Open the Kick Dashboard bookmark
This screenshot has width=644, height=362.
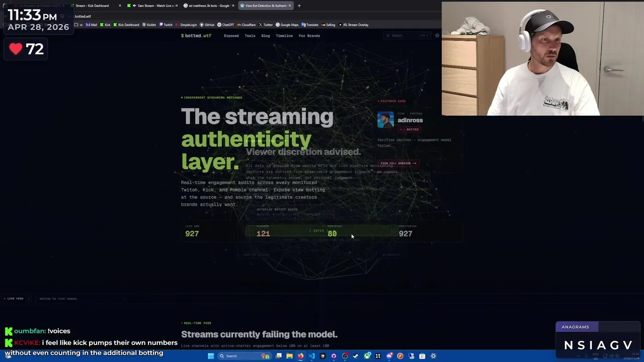click(126, 25)
